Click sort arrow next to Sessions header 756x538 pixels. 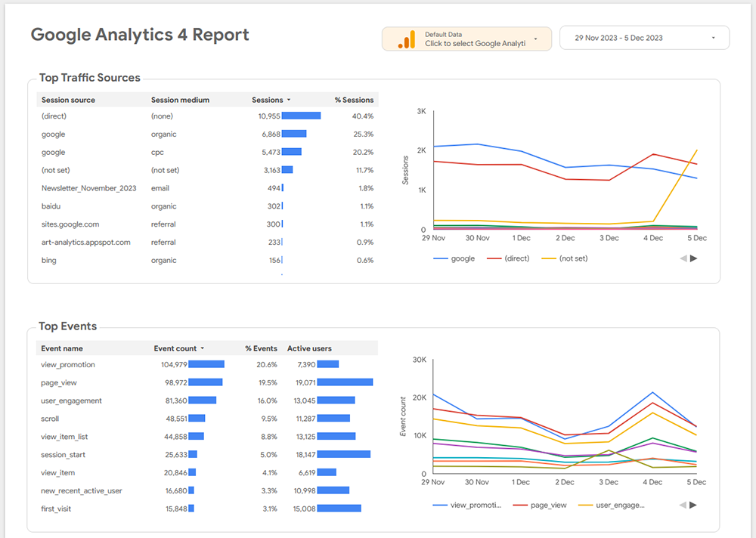point(289,100)
